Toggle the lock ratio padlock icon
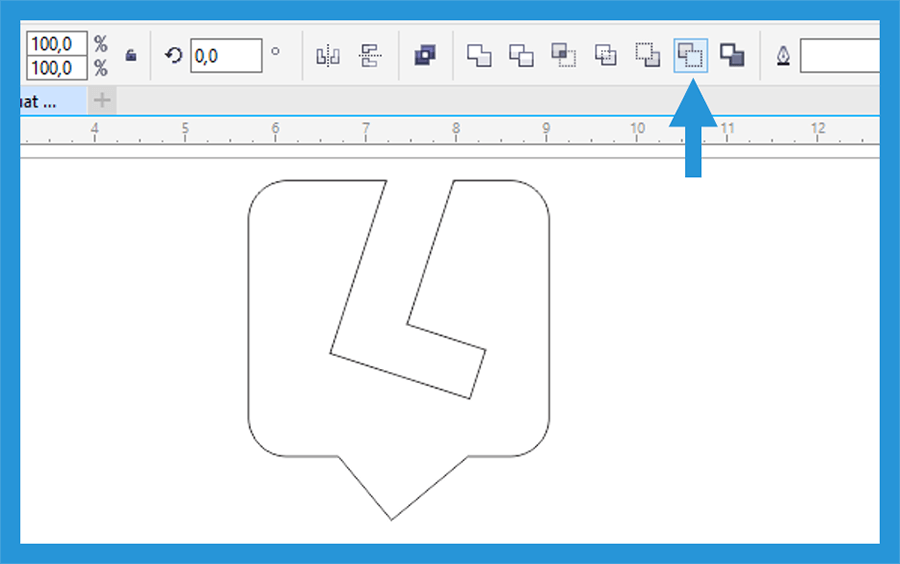The width and height of the screenshot is (900, 564). pyautogui.click(x=131, y=55)
